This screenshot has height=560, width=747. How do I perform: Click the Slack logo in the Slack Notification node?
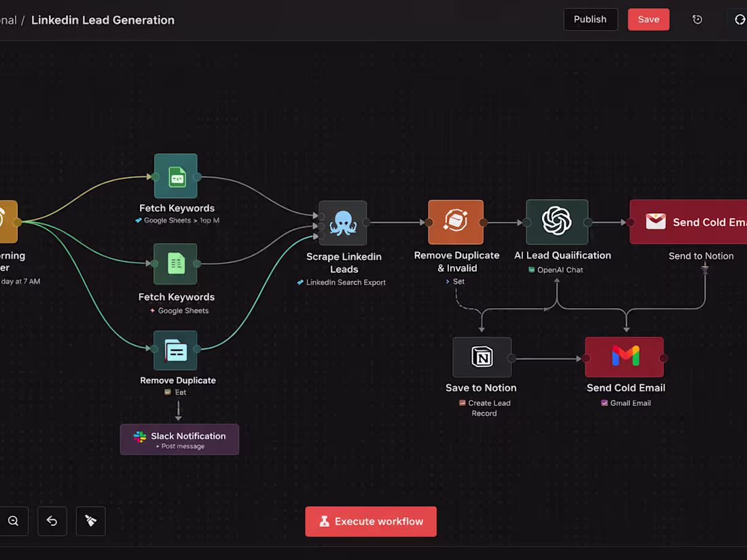click(x=140, y=436)
